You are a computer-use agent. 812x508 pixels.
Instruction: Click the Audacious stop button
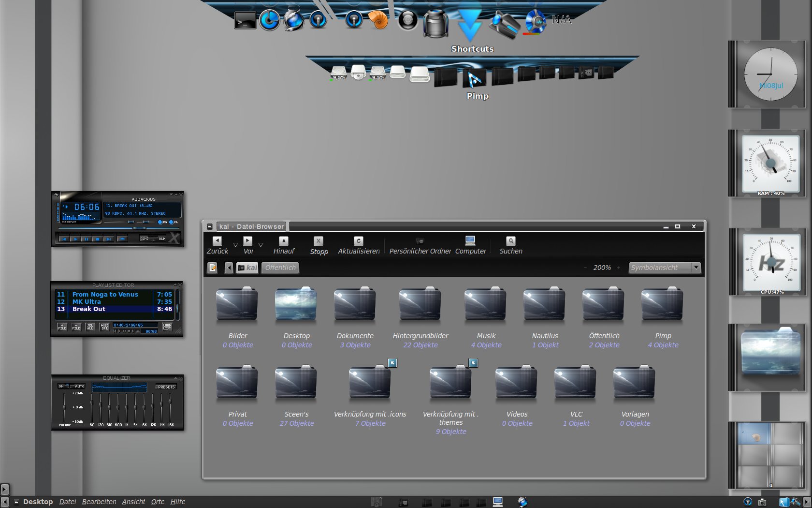(x=98, y=239)
